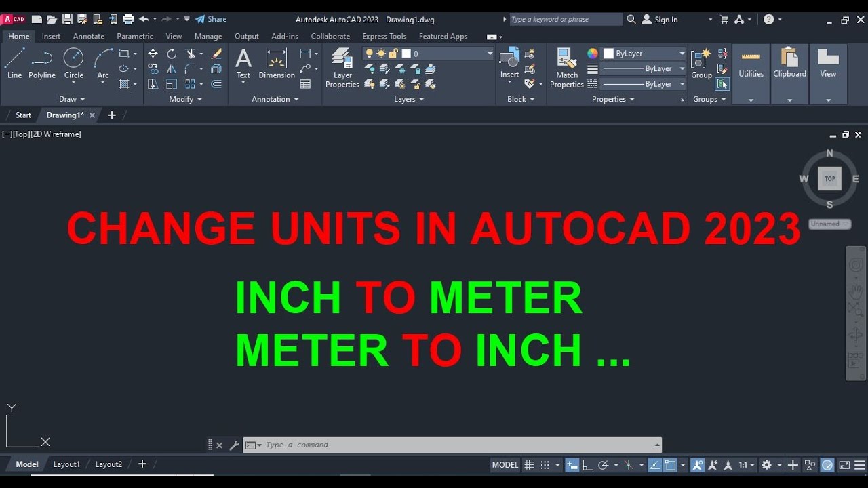Viewport: 868px width, 488px height.
Task: Click the keyword search box
Action: pos(566,20)
